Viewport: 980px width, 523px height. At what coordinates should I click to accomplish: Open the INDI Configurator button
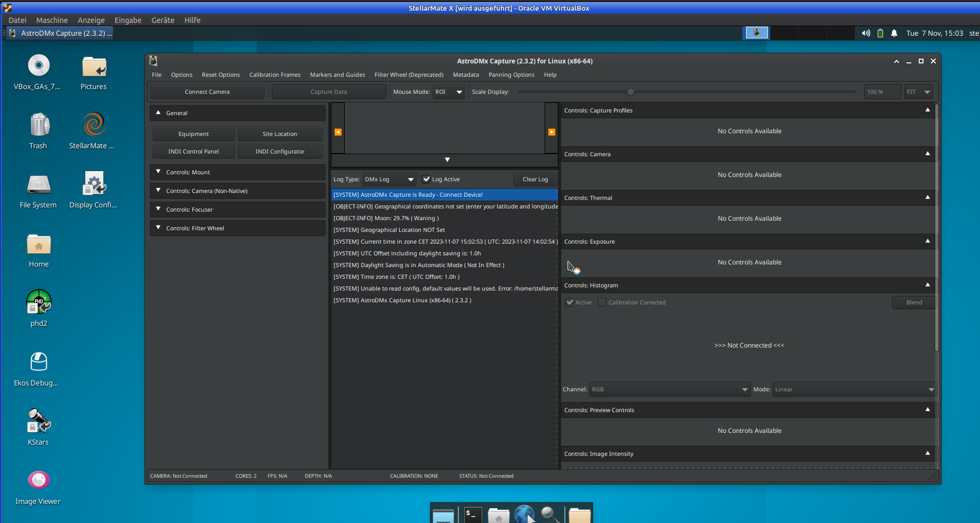pos(280,151)
